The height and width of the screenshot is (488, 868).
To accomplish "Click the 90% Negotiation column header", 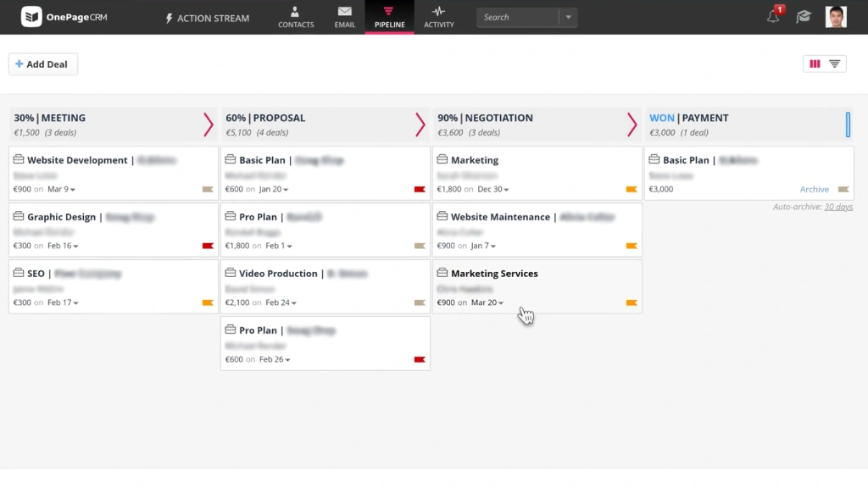I will coord(537,125).
